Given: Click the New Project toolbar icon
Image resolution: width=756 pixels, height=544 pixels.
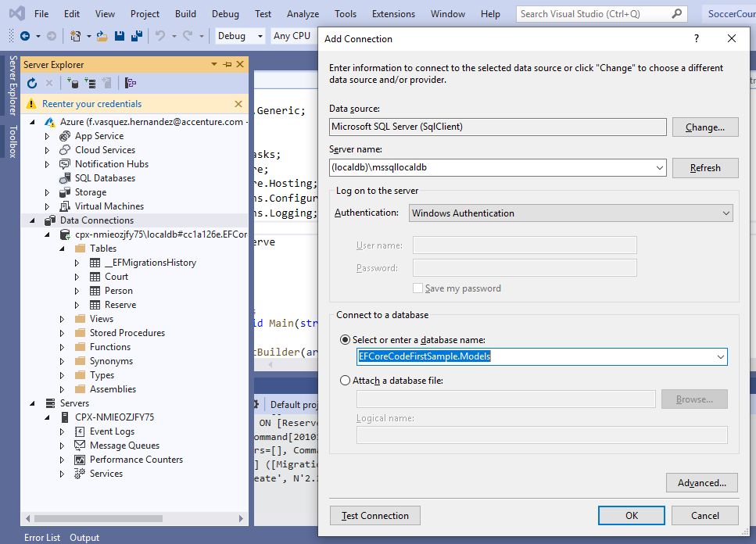Looking at the screenshot, I should 75,36.
